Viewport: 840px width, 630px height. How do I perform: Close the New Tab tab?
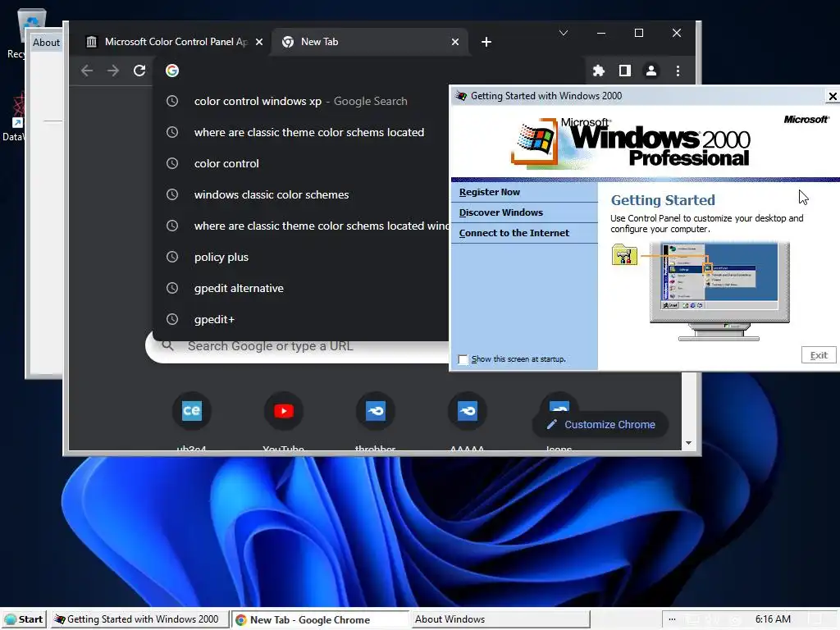pyautogui.click(x=454, y=42)
